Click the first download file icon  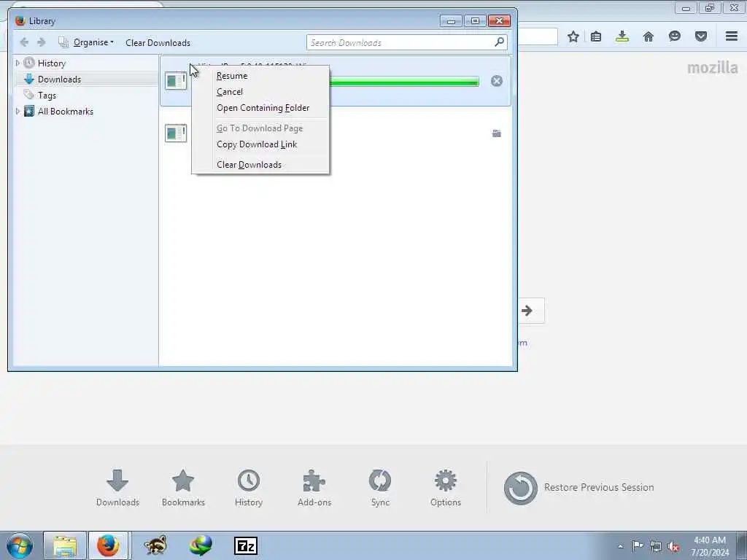tap(176, 80)
